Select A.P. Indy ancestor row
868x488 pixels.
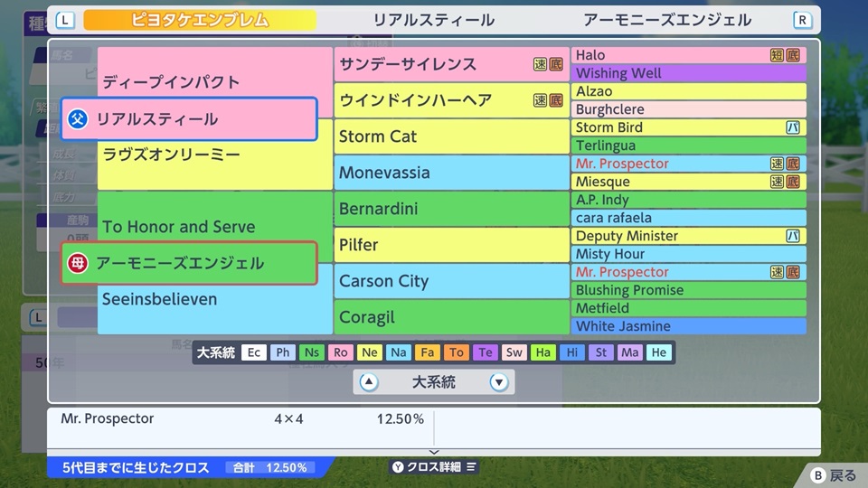689,200
